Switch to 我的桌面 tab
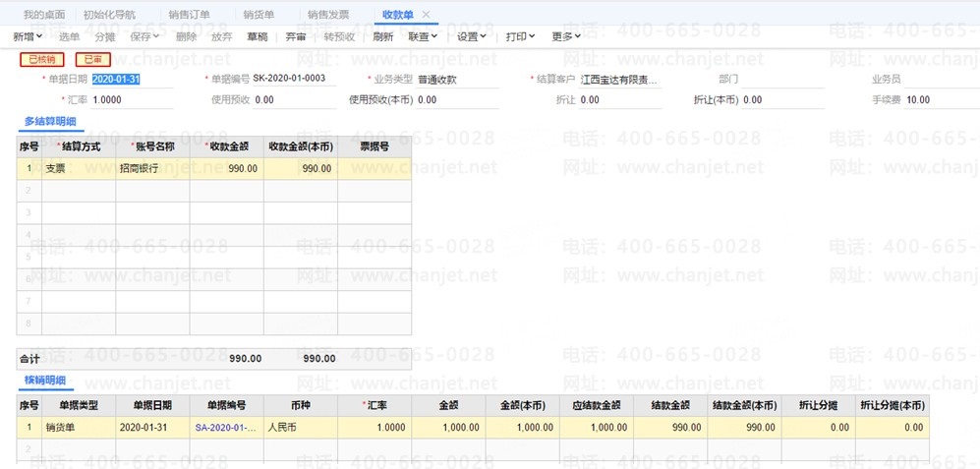Viewport: 980px width, 469px height. coord(44,15)
